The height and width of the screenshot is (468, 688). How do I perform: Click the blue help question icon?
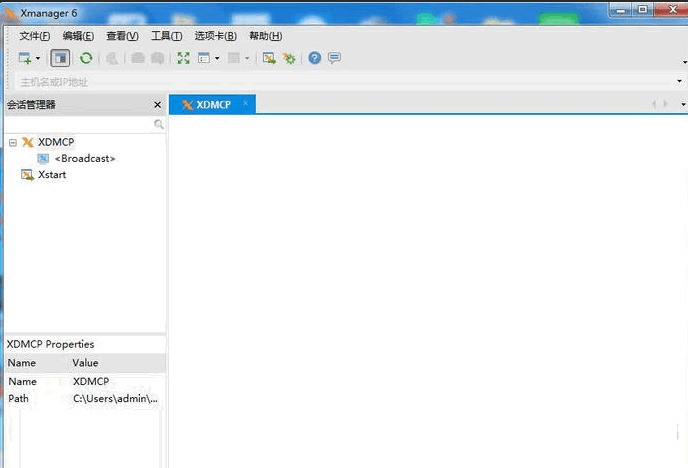(x=315, y=58)
